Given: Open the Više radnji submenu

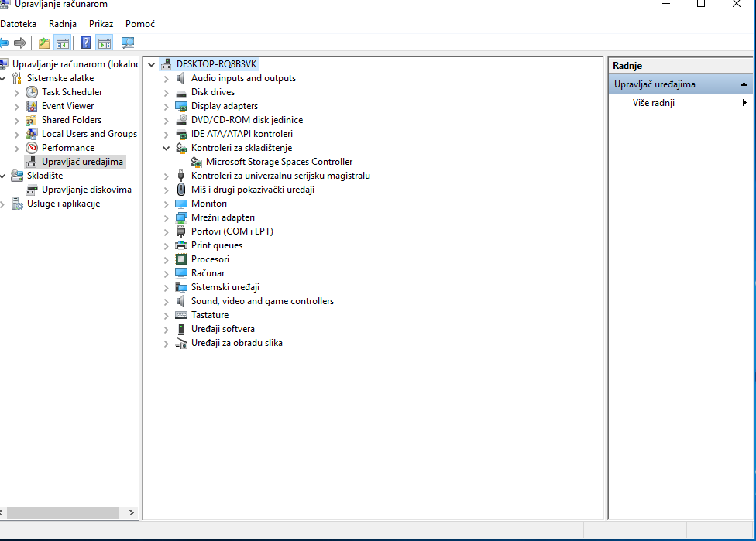Looking at the screenshot, I should 680,103.
